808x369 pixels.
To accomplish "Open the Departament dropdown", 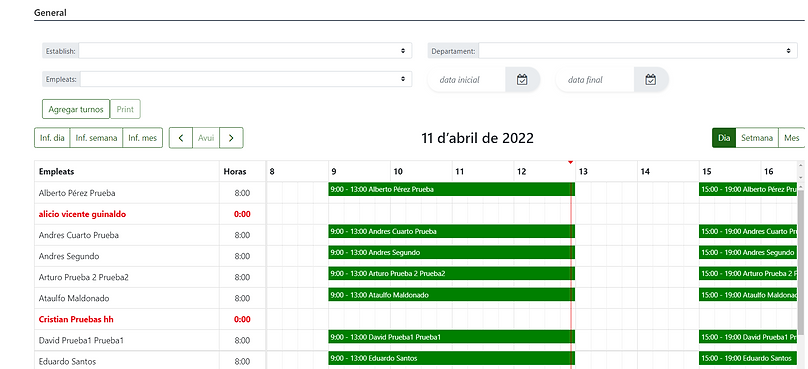I will click(637, 51).
